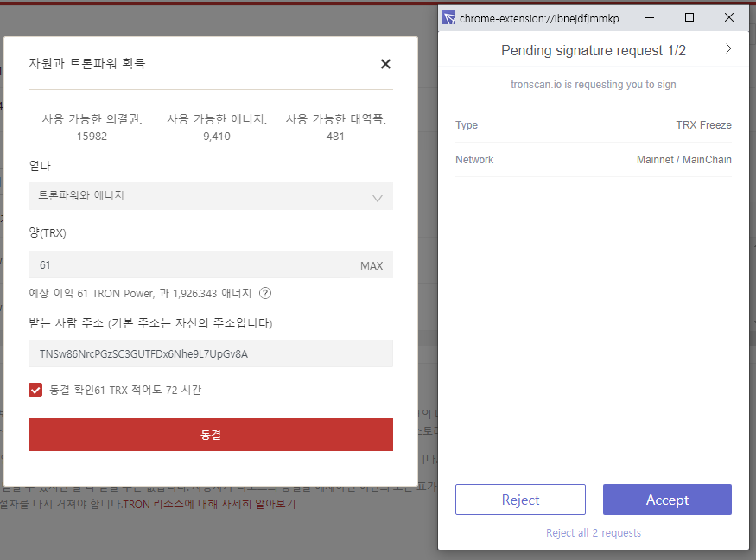Click the Reject all 2 requests link
Image resolution: width=756 pixels, height=560 pixels.
point(594,532)
